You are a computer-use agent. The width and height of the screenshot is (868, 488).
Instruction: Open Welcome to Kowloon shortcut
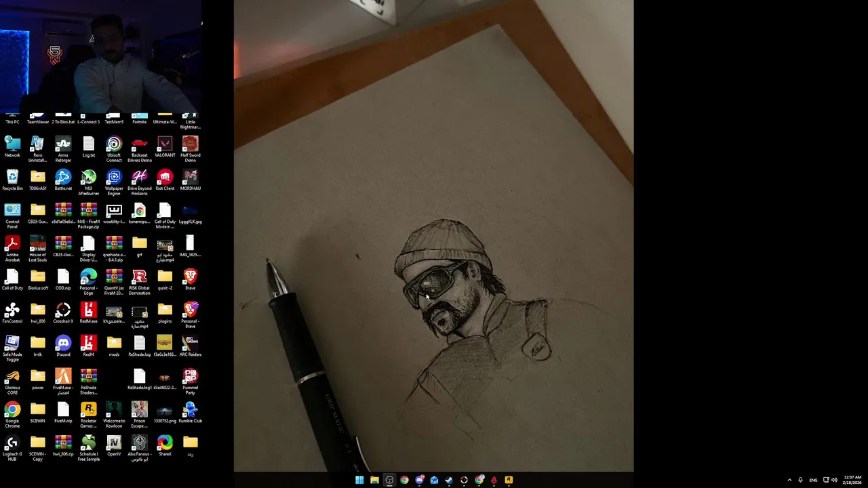point(114,415)
